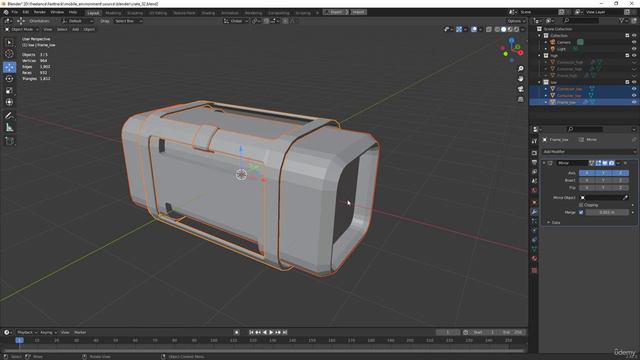
Task: Click the Export button in top bar
Action: pyautogui.click(x=336, y=12)
